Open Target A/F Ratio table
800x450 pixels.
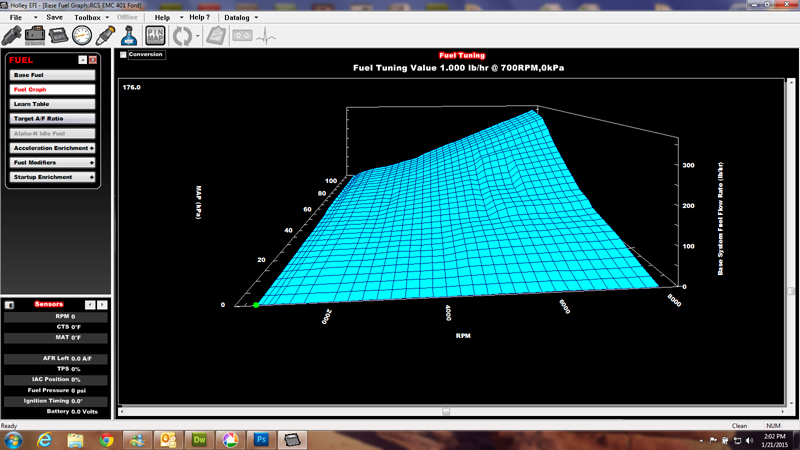(x=52, y=118)
